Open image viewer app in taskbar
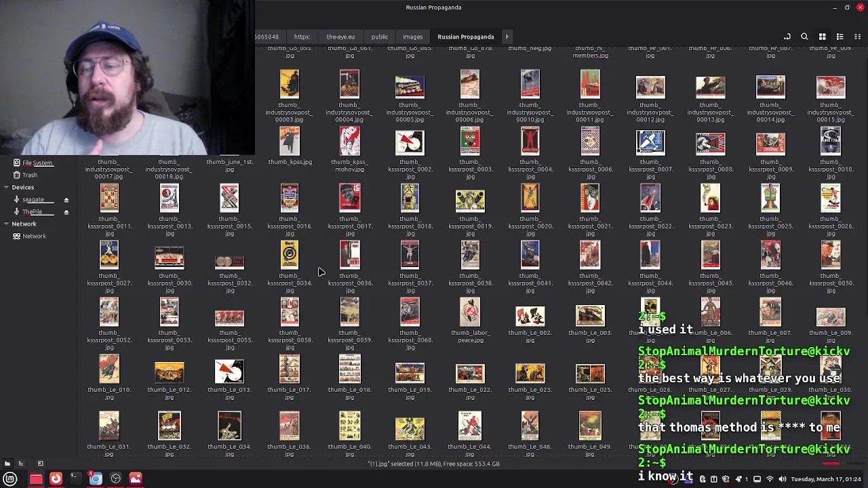 coord(136,479)
